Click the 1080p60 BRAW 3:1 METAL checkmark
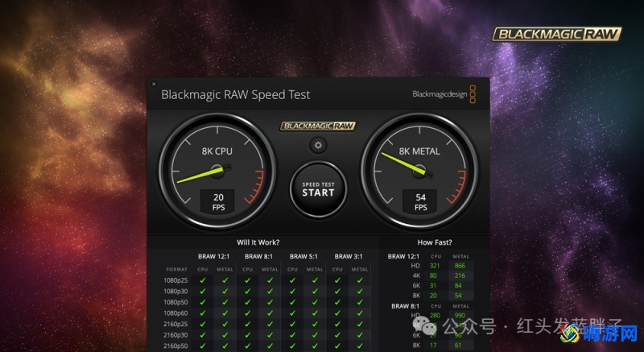 tap(360, 313)
